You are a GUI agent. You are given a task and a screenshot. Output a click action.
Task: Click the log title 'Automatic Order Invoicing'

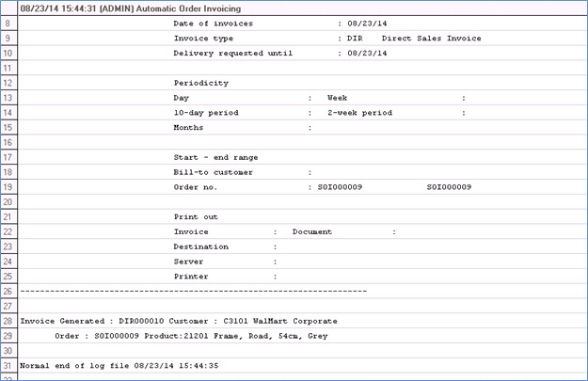coord(188,8)
